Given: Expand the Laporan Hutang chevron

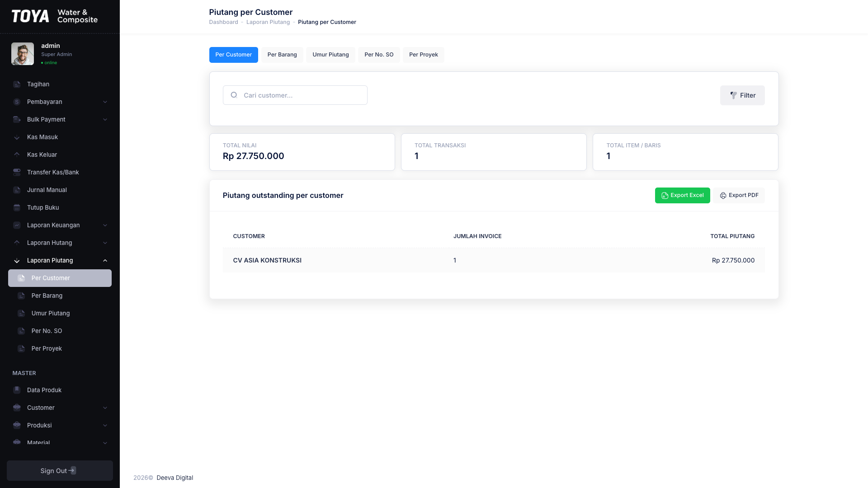Looking at the screenshot, I should click(x=105, y=243).
